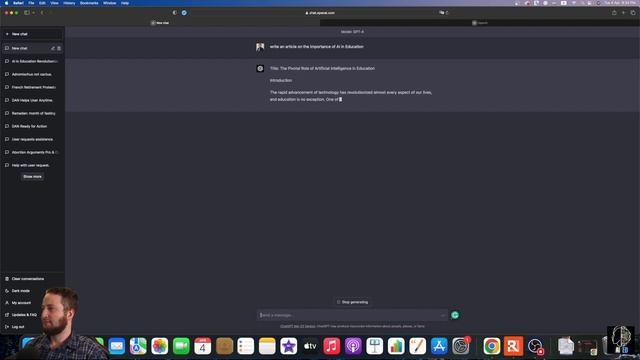Open Maps from the dock
Image resolution: width=640 pixels, height=360 pixels.
click(x=138, y=346)
